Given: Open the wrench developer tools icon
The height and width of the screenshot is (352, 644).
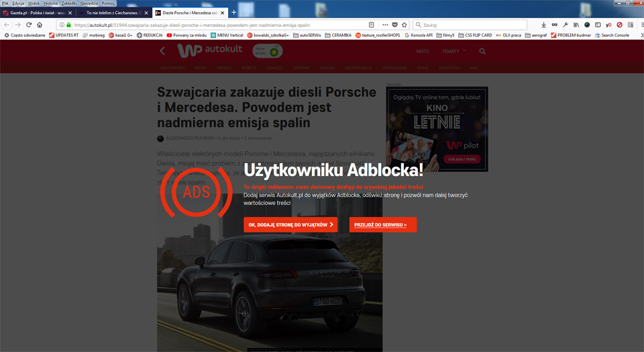Looking at the screenshot, I should pyautogui.click(x=565, y=25).
